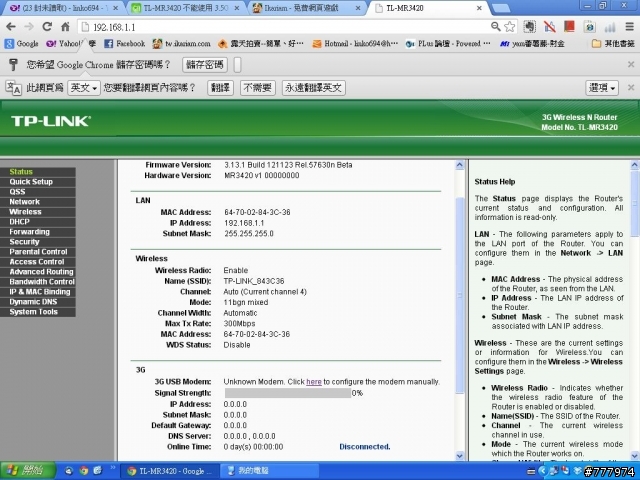Click the TP-LINK logo

(x=51, y=121)
